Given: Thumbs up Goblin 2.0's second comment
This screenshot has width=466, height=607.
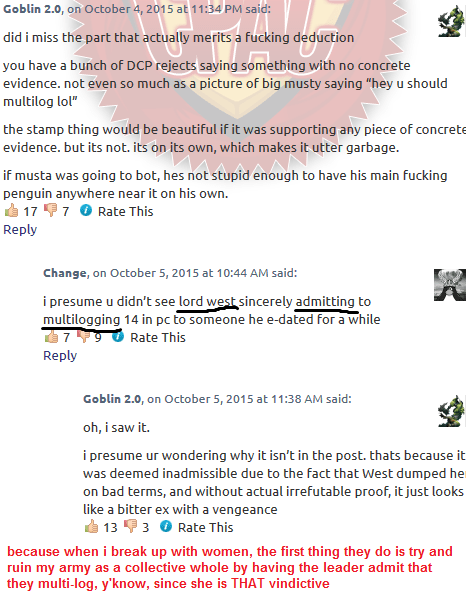Looking at the screenshot, I should (x=91, y=526).
